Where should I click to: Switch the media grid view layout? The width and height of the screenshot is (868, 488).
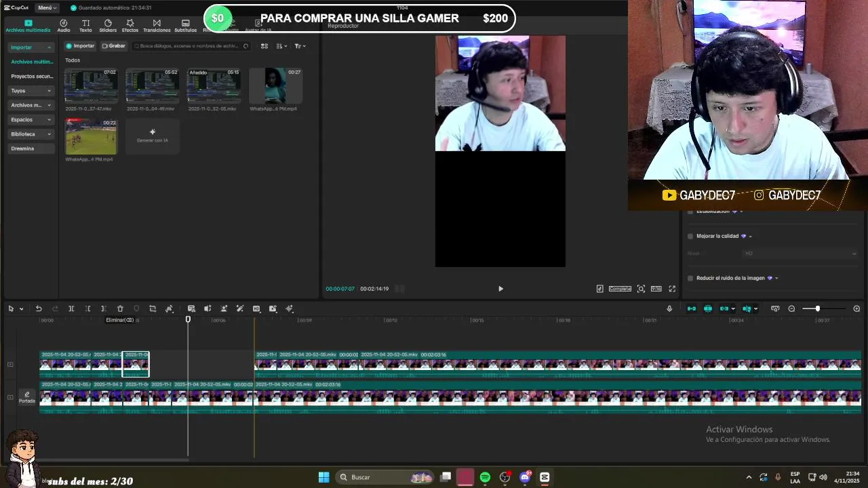pos(264,46)
